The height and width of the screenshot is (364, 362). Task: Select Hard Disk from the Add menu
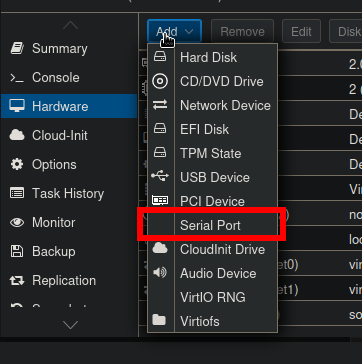tap(212, 57)
